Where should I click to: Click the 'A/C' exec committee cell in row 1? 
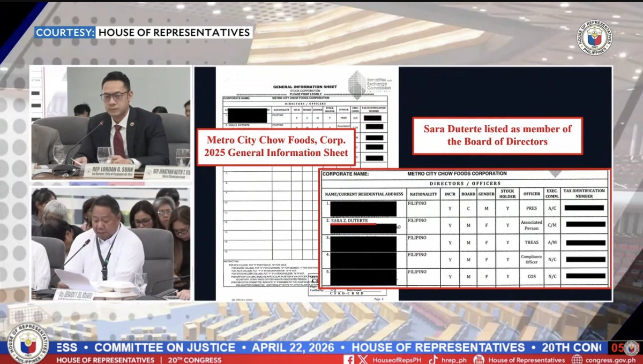point(552,208)
